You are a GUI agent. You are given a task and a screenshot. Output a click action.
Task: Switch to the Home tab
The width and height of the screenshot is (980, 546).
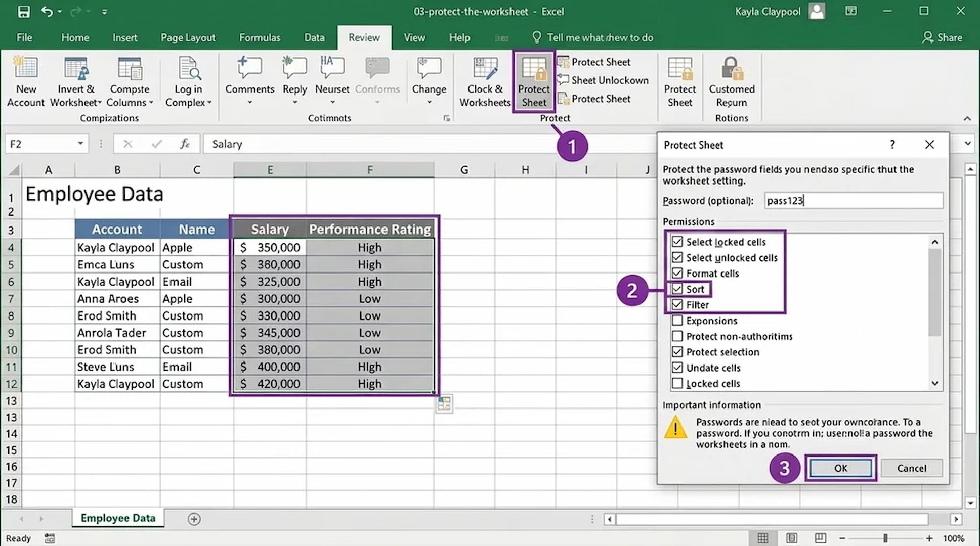tap(75, 37)
